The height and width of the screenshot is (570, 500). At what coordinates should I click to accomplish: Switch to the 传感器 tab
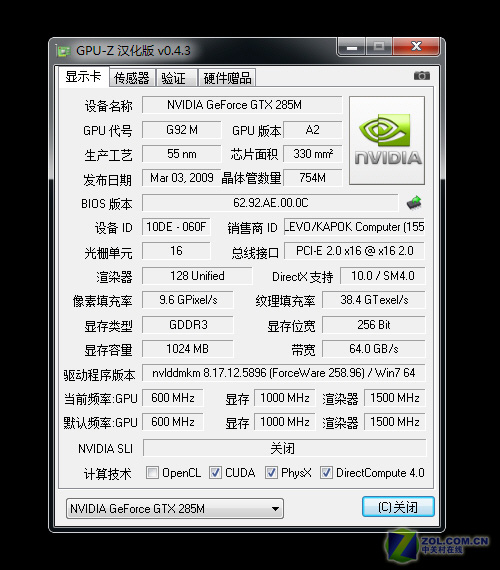(x=132, y=78)
